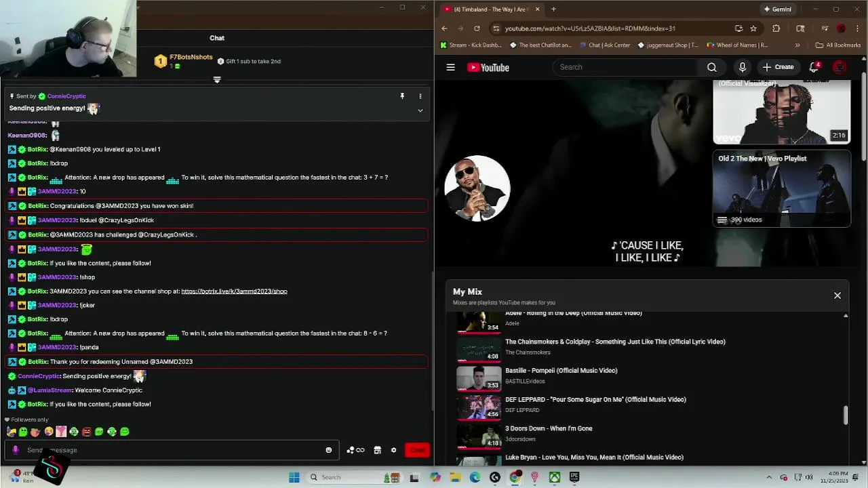This screenshot has height=488, width=868.
Task: Open juggernaut Shop bookmark
Action: 668,45
